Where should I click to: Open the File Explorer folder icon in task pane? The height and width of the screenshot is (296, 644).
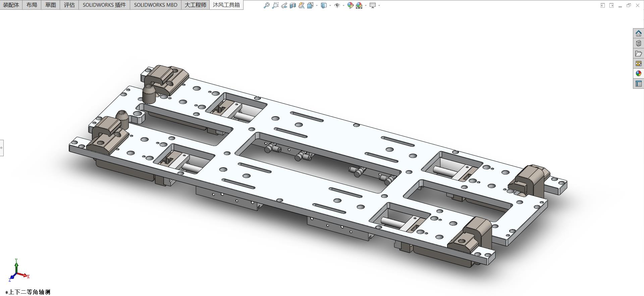tap(639, 53)
